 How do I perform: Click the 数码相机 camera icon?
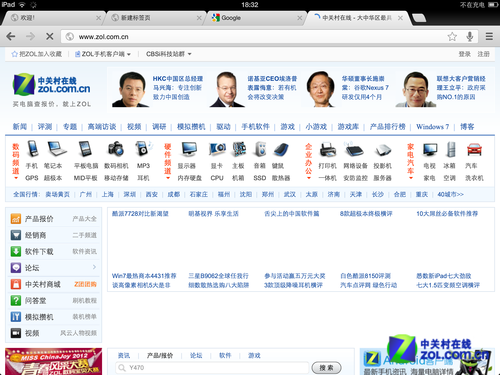[x=116, y=148]
